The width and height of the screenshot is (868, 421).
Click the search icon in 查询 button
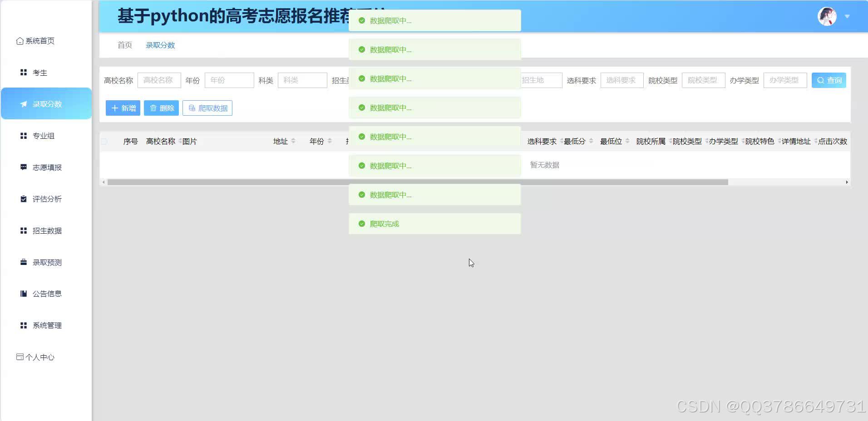[x=820, y=80]
